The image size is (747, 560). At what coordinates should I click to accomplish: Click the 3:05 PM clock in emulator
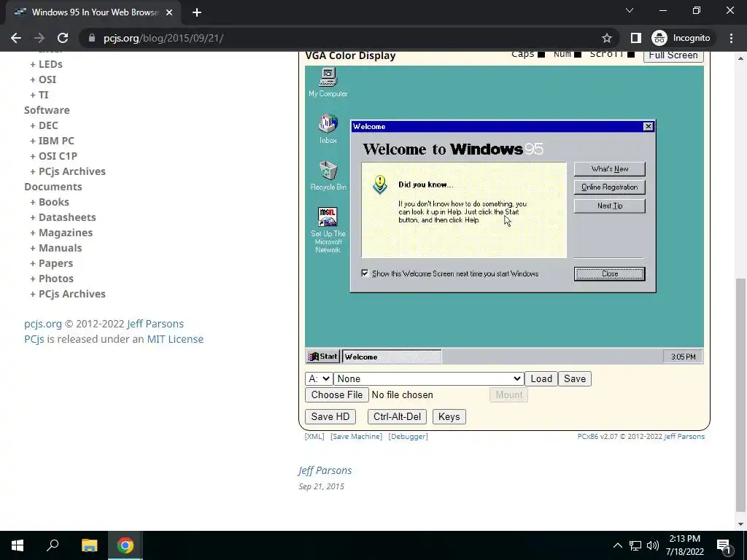[683, 357]
